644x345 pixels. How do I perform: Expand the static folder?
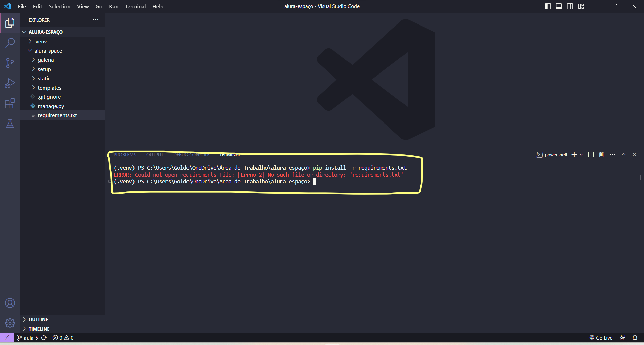coord(63,79)
